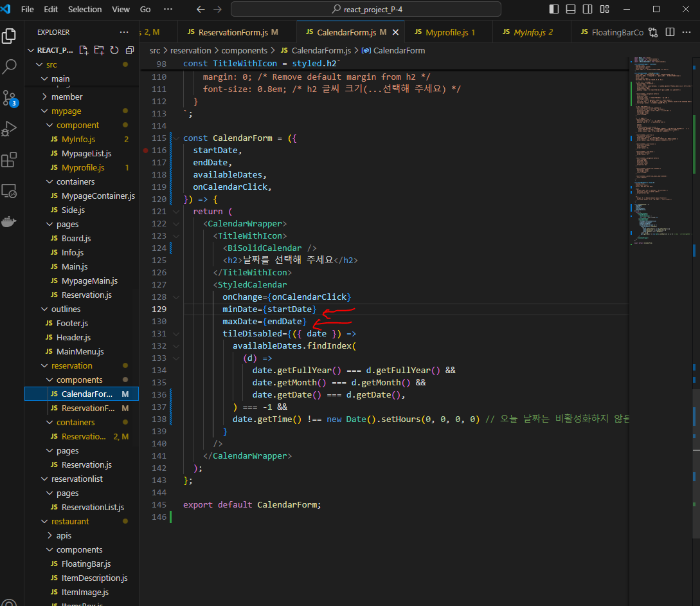This screenshot has width=700, height=606.
Task: Open the Extensions view
Action: (9, 160)
